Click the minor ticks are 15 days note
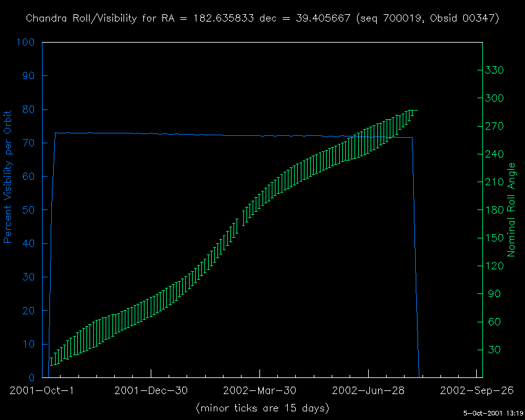The height and width of the screenshot is (420, 525). 262,408
